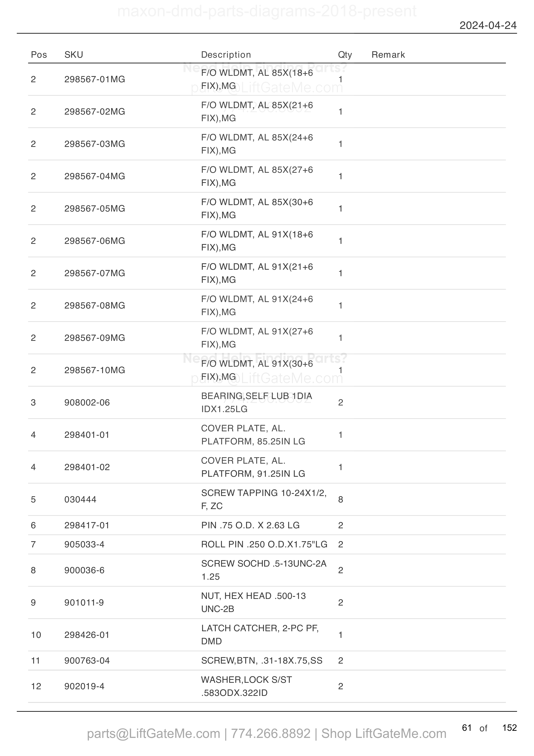The height and width of the screenshot is (756, 534).
Task: Click the Remark column header
Action: [x=388, y=55]
